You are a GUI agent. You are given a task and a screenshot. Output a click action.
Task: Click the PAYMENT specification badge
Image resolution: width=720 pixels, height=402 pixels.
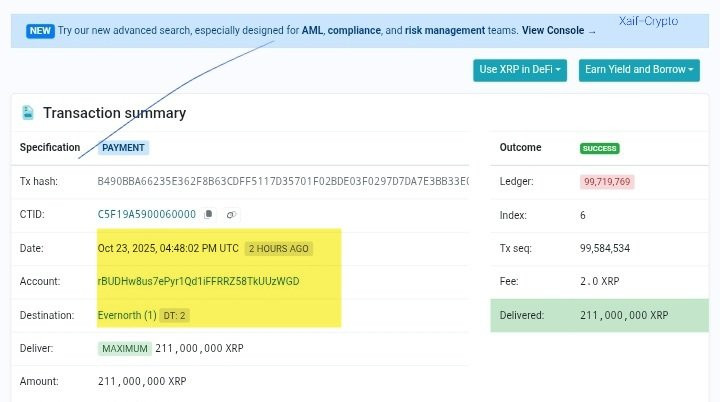click(123, 147)
